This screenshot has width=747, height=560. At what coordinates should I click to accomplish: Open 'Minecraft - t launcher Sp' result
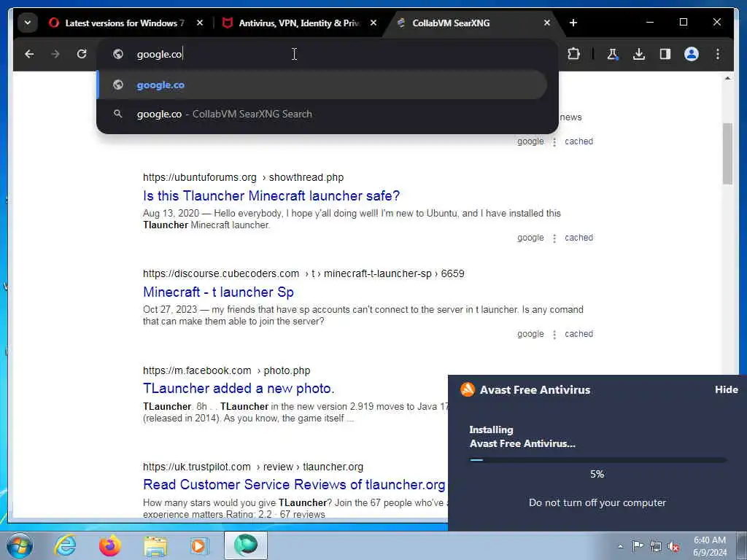pyautogui.click(x=218, y=292)
